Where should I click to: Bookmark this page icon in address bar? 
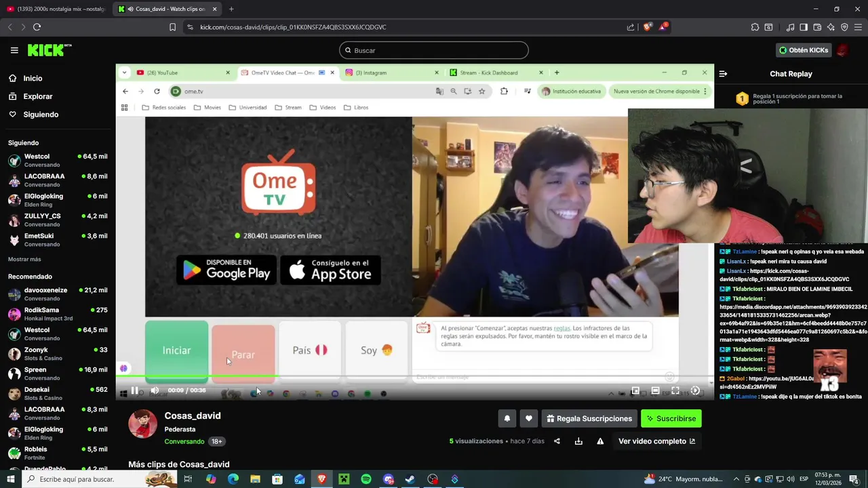point(172,27)
